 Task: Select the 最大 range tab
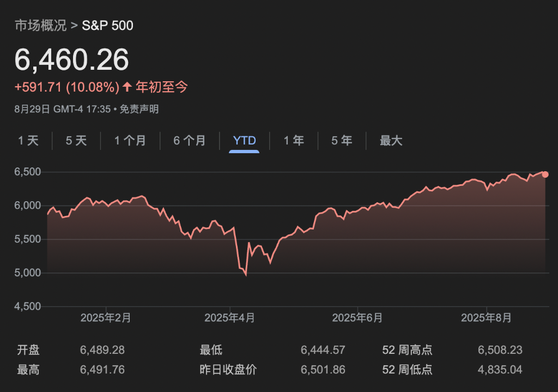[x=391, y=140]
